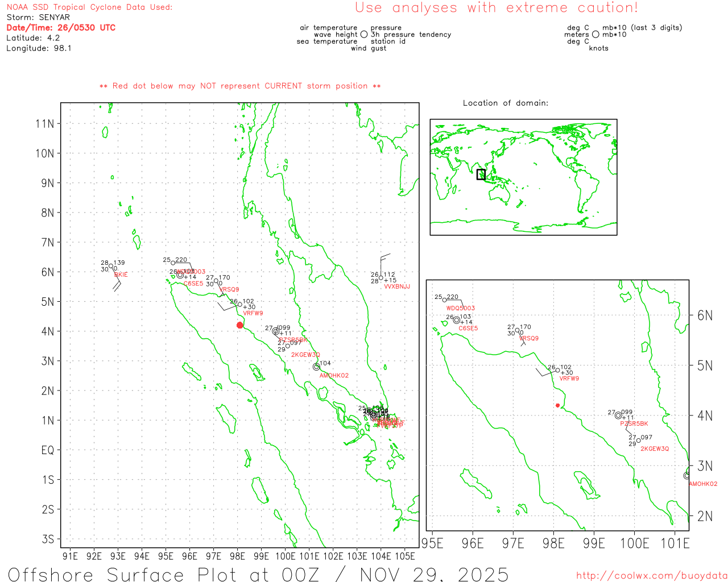Click WDQ5003 station label in inset map

(x=460, y=308)
